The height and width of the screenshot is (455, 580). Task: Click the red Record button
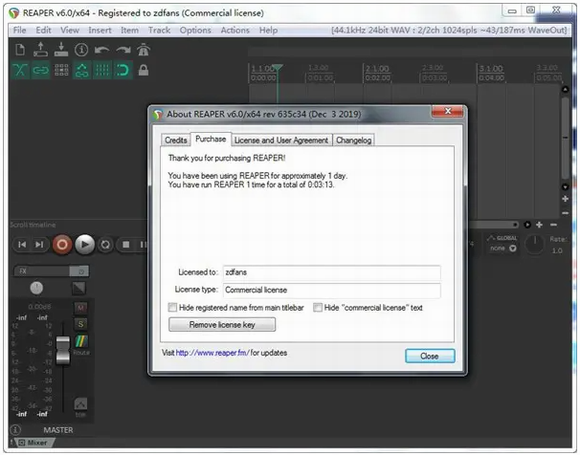tap(62, 245)
